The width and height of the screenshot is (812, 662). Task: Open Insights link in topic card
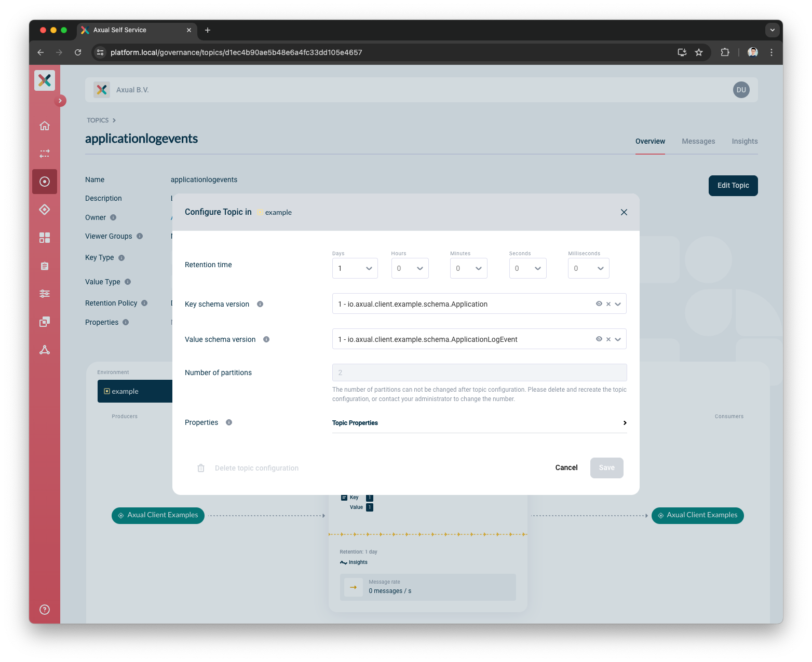[x=354, y=562]
